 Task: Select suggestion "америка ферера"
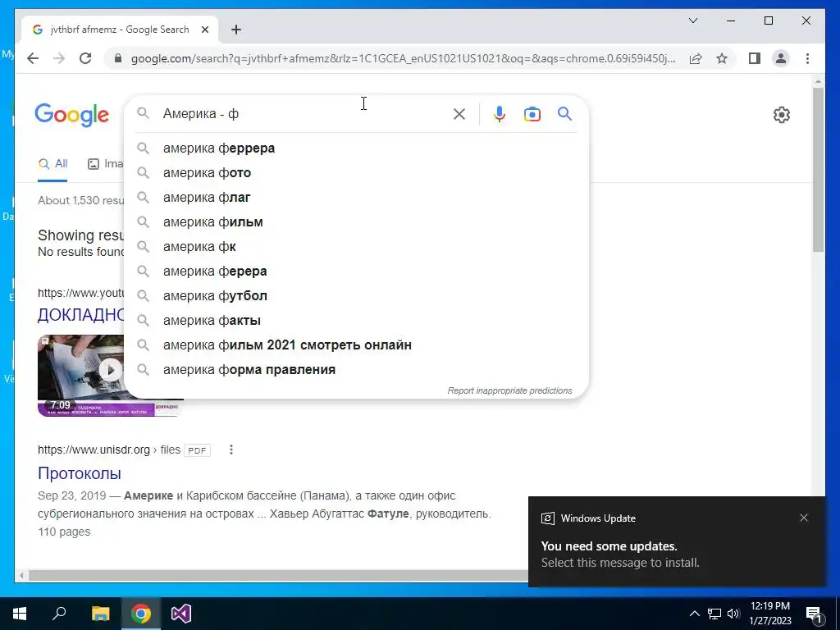point(356,271)
